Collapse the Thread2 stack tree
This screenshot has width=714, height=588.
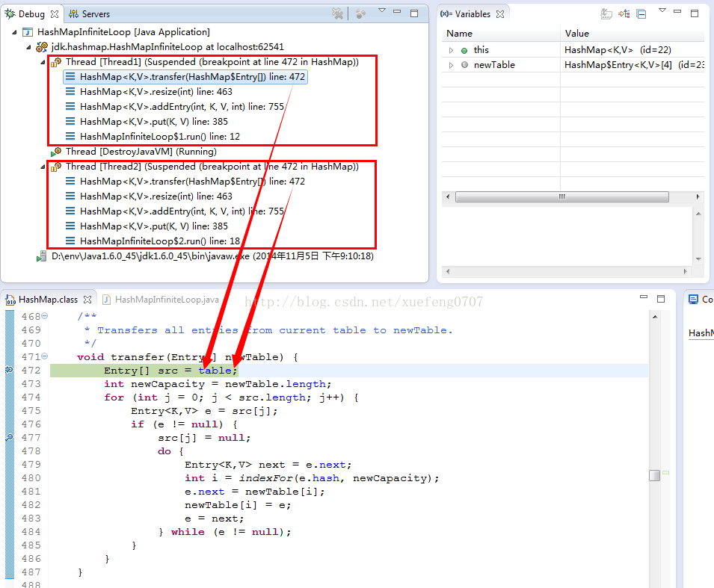tap(43, 167)
